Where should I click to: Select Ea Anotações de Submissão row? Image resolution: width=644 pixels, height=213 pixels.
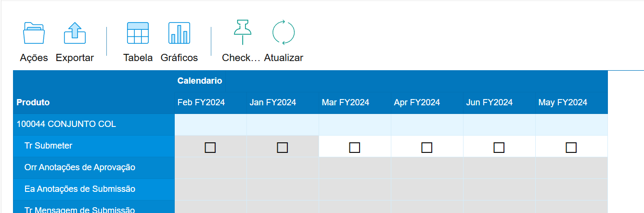(x=94, y=189)
